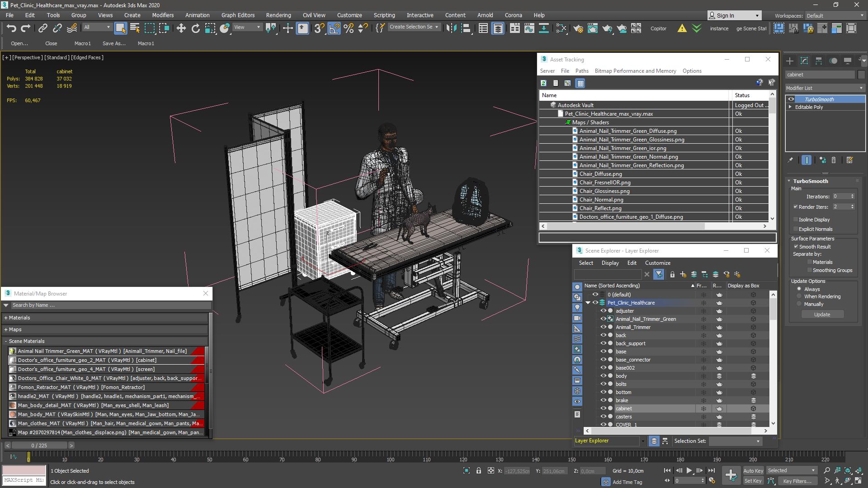
Task: Check Separate by Materials
Action: (809, 262)
